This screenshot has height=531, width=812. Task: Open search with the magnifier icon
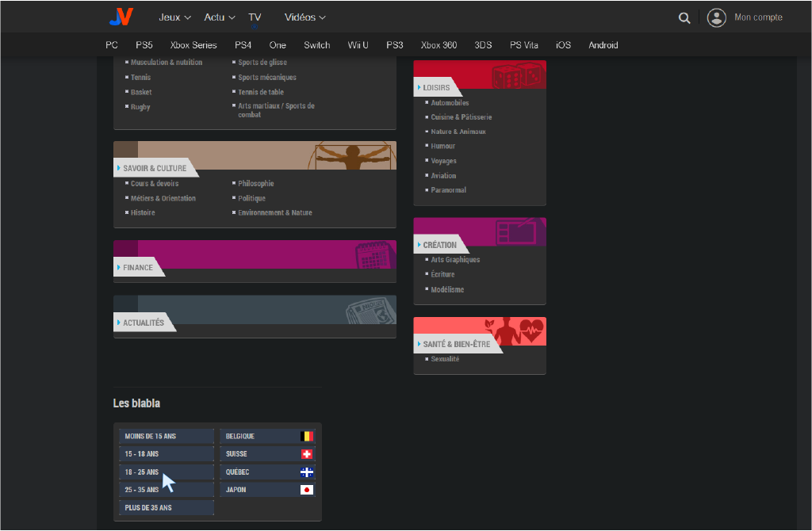click(x=684, y=17)
